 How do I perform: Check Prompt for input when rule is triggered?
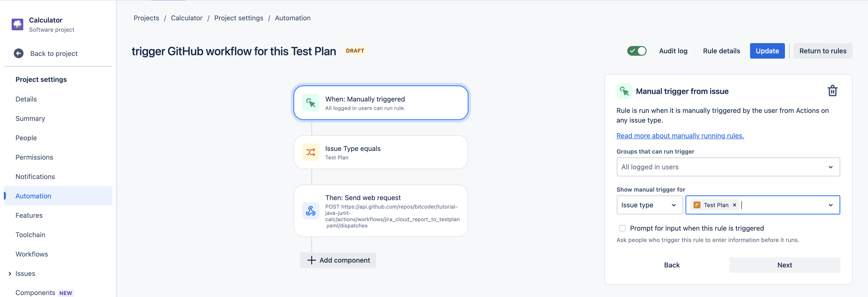point(622,228)
